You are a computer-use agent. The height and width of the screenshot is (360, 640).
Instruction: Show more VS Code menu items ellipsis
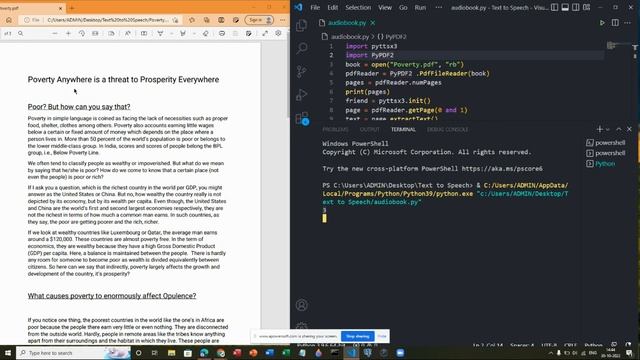439,7
